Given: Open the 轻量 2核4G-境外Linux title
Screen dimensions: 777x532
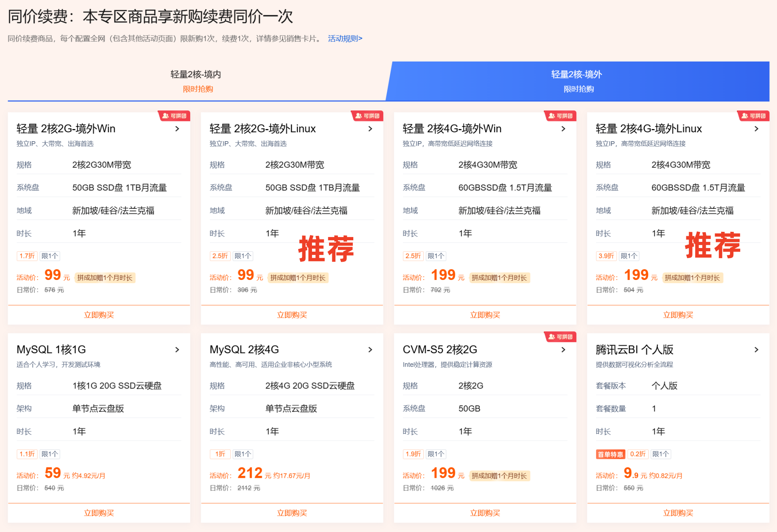Looking at the screenshot, I should pos(649,129).
